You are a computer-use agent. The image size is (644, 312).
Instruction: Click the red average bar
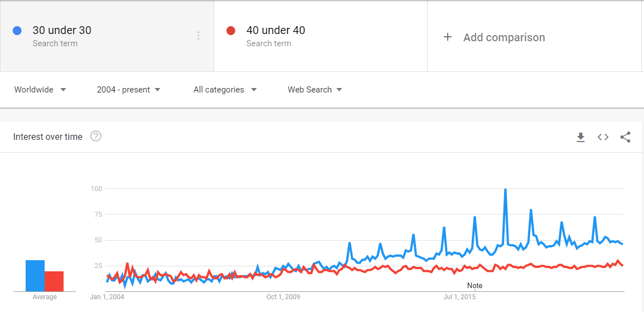54,281
